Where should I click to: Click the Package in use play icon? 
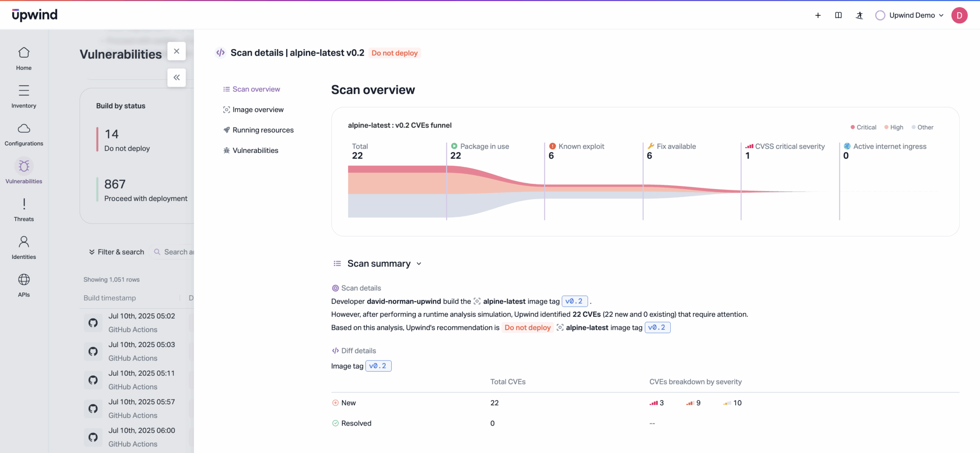454,146
